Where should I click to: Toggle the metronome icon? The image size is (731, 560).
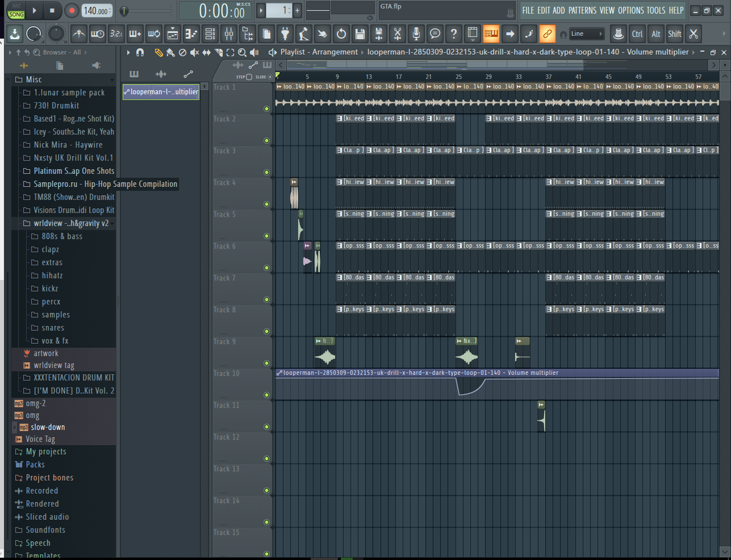coord(79,33)
